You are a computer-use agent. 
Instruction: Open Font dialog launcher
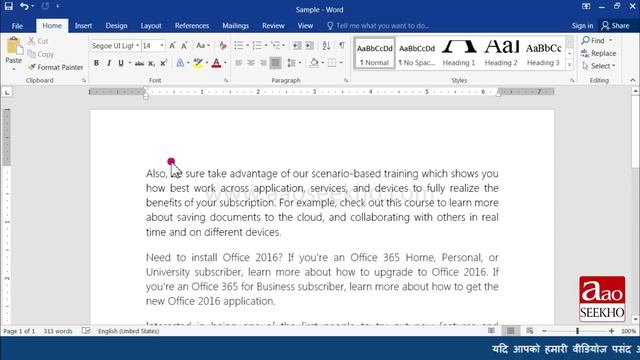[x=226, y=81]
